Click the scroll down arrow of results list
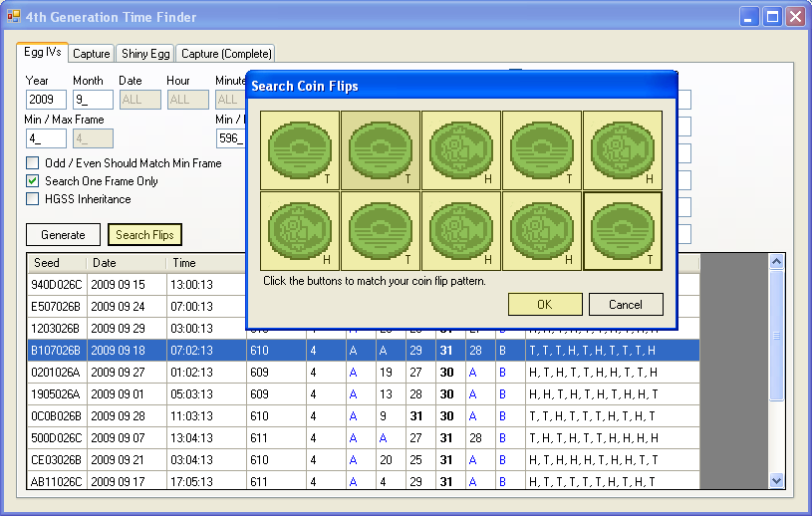The height and width of the screenshot is (516, 812). [x=777, y=480]
